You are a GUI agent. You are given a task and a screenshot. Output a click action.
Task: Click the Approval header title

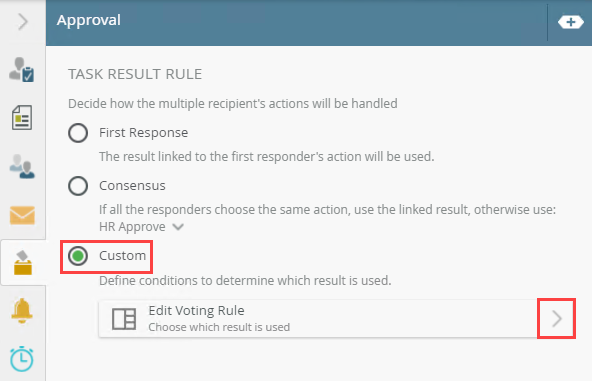click(x=89, y=20)
